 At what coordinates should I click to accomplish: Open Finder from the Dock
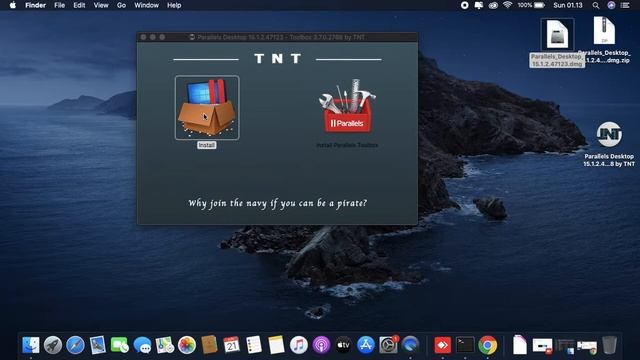31,345
